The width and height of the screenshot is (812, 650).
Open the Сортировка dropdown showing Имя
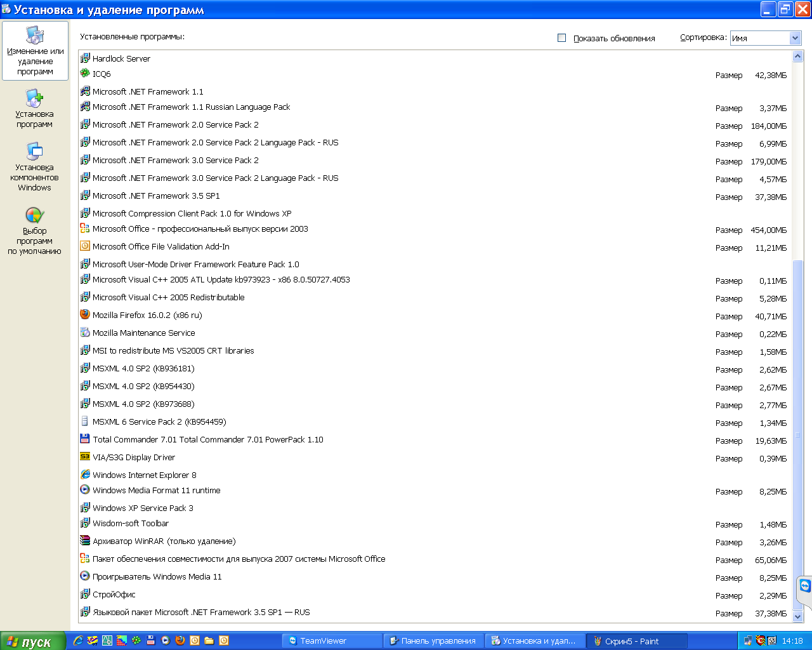(x=766, y=38)
